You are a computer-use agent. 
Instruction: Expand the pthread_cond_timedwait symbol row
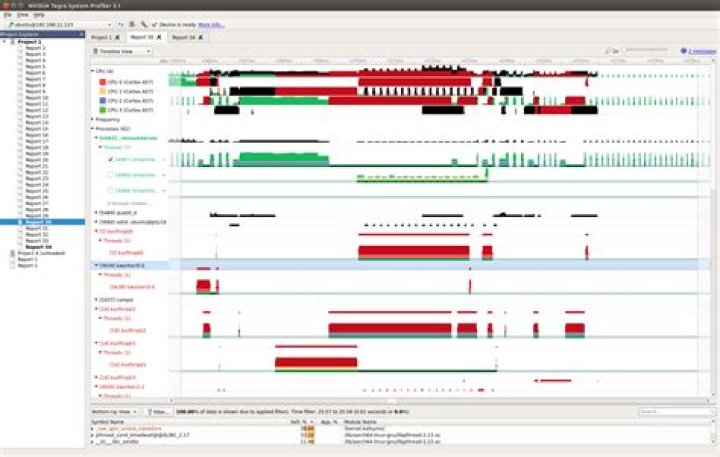[x=93, y=435]
